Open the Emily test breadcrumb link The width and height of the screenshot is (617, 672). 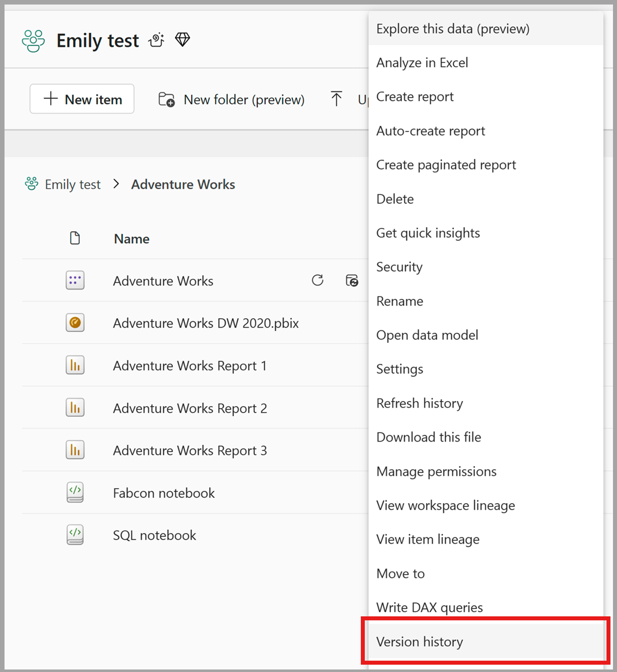[x=72, y=184]
